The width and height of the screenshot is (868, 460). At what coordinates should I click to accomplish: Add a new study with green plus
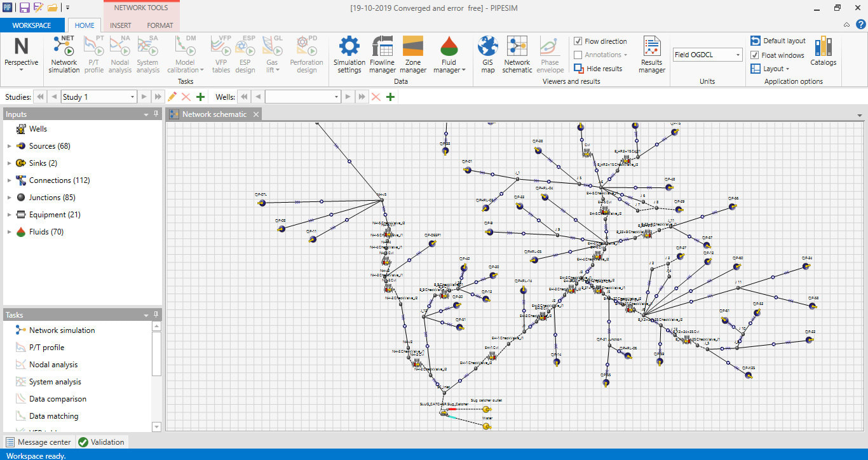[x=200, y=97]
